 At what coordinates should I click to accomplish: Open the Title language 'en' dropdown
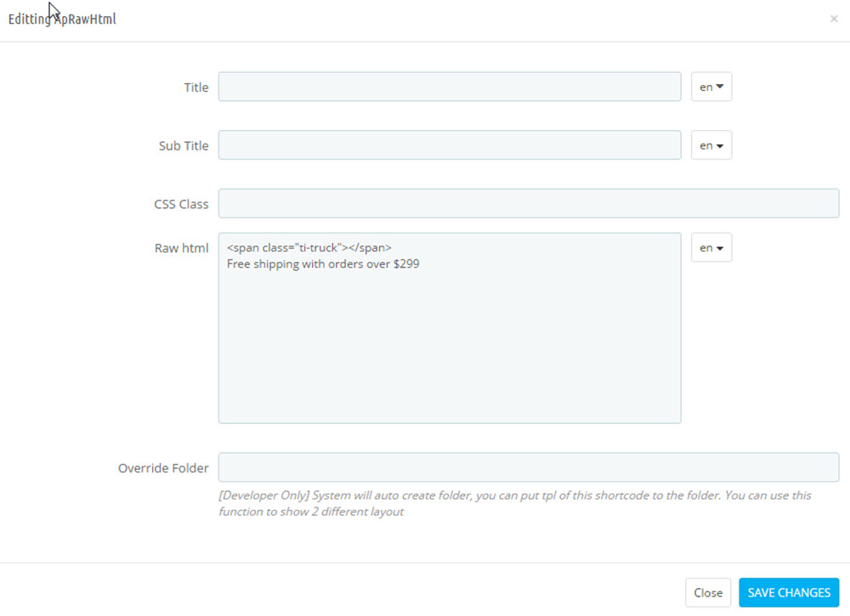pos(711,87)
